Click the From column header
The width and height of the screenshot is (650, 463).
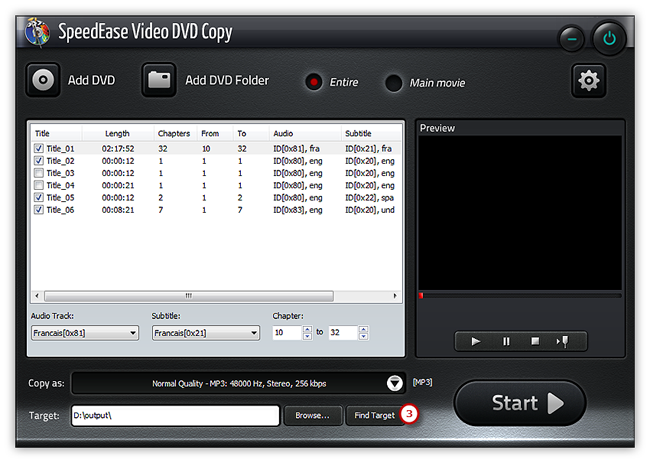click(210, 133)
